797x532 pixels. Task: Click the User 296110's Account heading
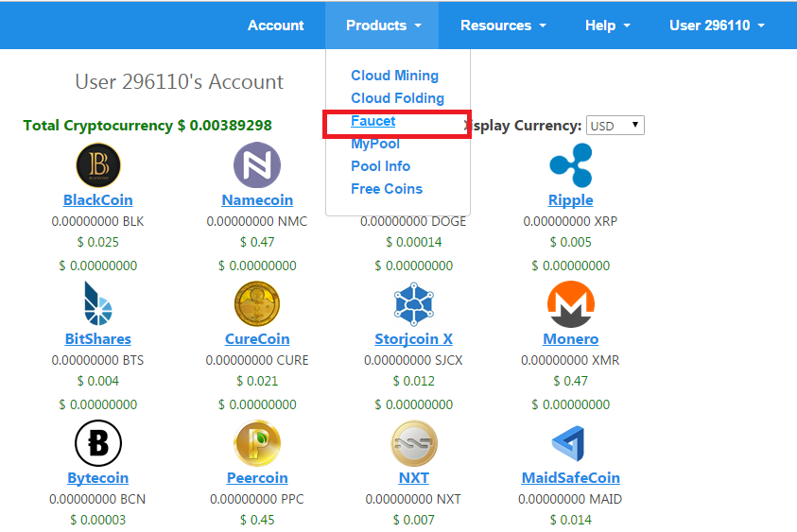(179, 82)
